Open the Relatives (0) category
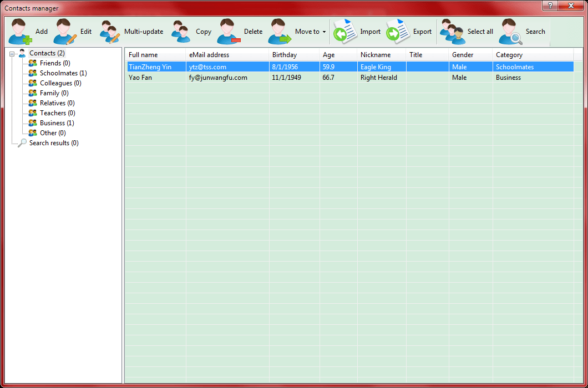588x388 pixels. click(x=57, y=103)
